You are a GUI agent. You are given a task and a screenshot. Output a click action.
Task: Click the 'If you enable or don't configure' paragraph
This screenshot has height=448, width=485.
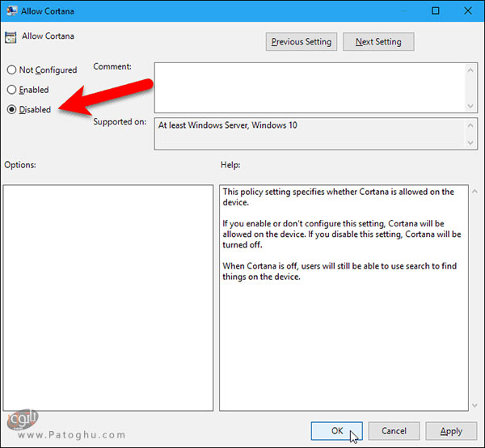[x=342, y=235]
